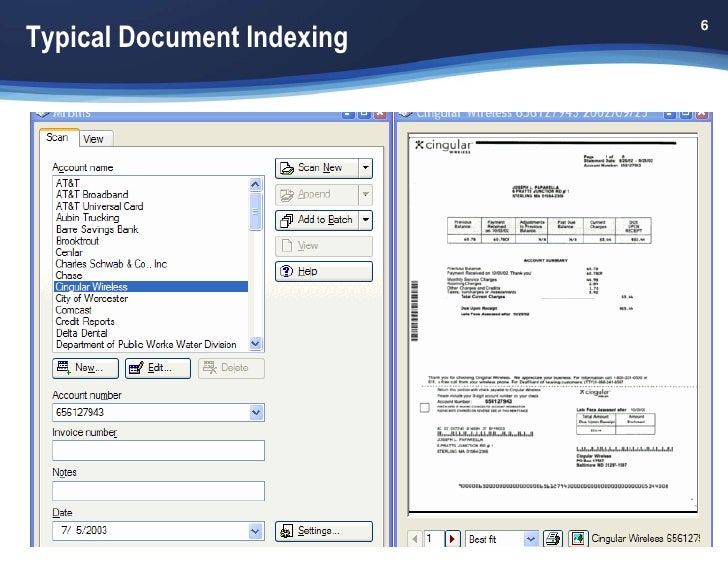Image resolution: width=728 pixels, height=563 pixels.
Task: Go to next page with red arrow
Action: 452,539
